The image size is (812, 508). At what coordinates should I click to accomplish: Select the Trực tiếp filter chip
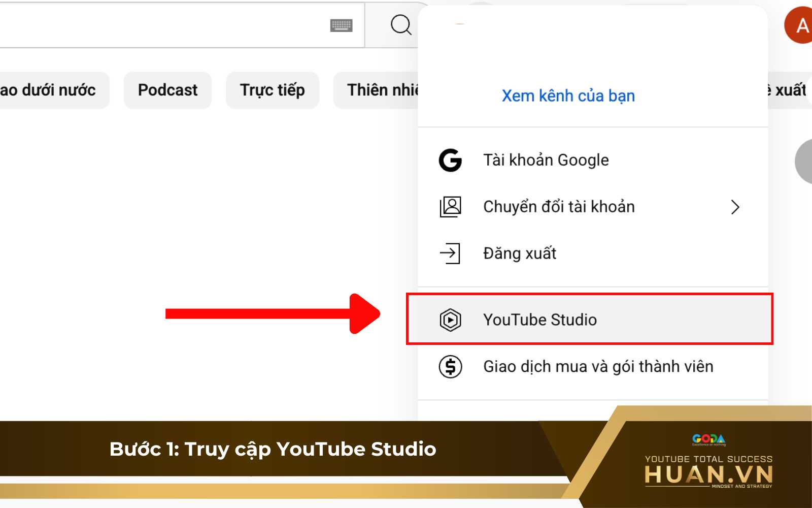pyautogui.click(x=273, y=90)
